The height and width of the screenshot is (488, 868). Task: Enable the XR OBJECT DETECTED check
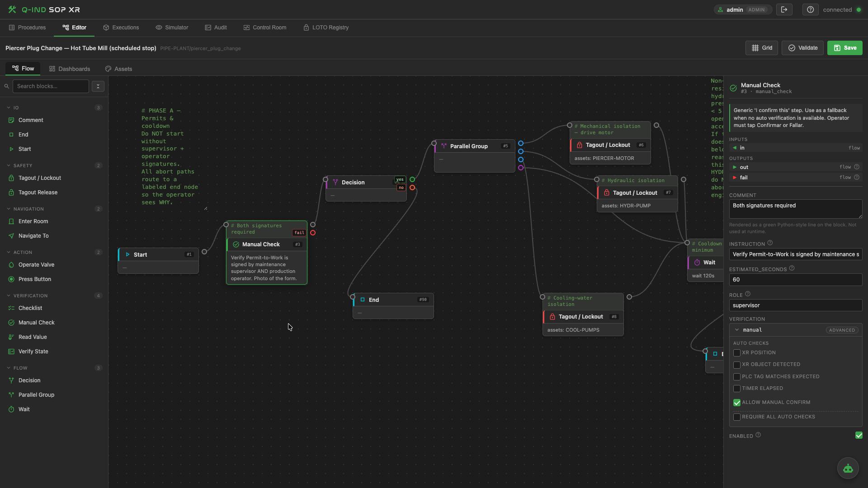(737, 365)
